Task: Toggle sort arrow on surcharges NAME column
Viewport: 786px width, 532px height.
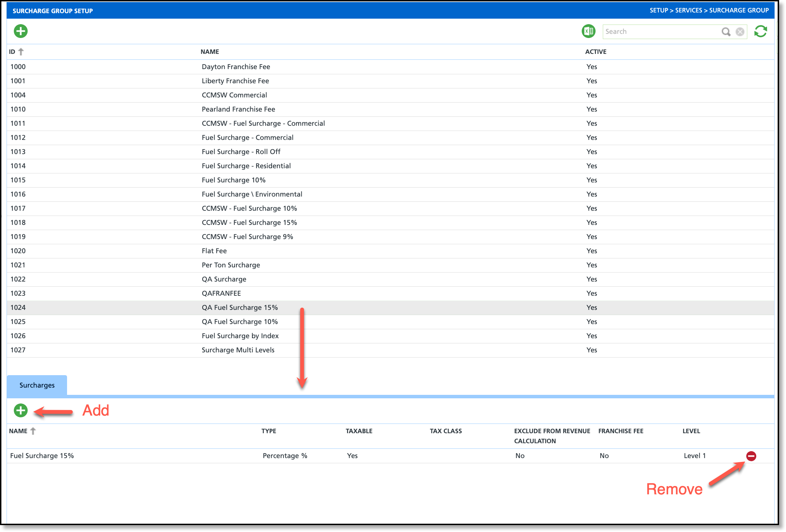Action: coord(33,431)
